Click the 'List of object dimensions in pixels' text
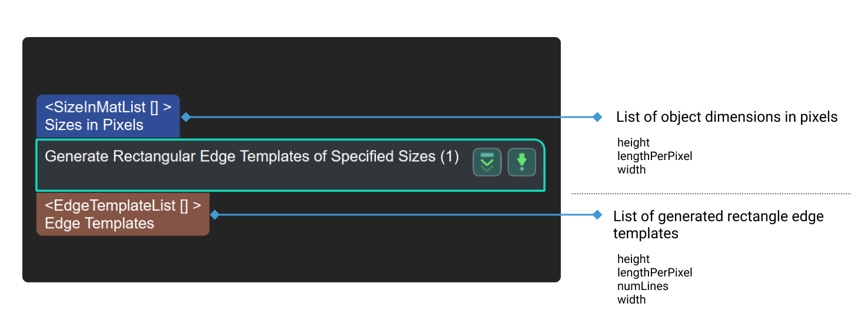Image resolution: width=868 pixels, height=320 pixels. coord(726,117)
